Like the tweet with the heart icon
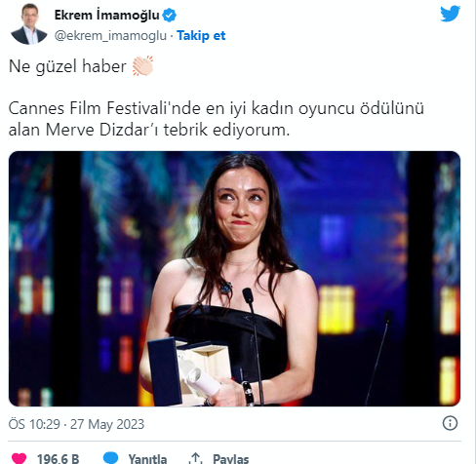Screen dimensions: 476x464 (x=19, y=458)
